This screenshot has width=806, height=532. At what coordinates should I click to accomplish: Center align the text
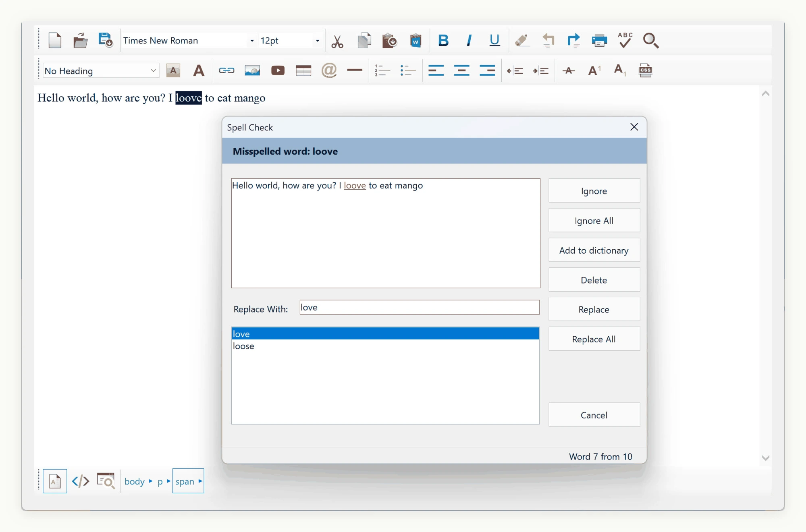click(461, 70)
